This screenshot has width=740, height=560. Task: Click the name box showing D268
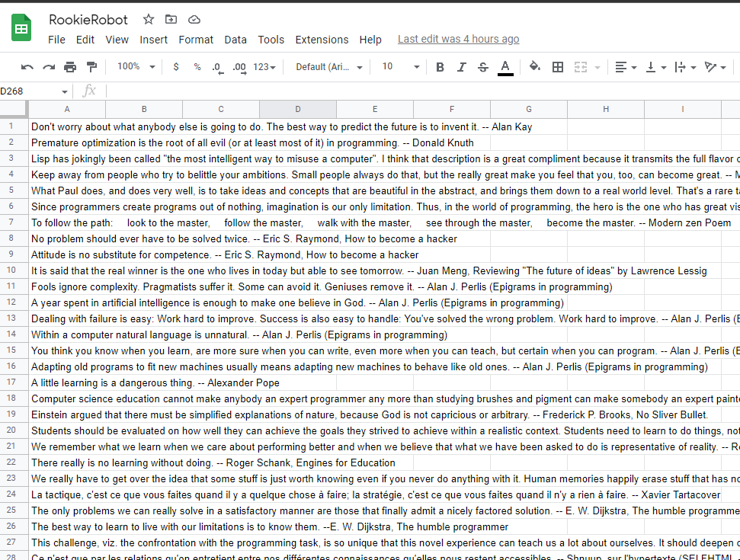(30, 91)
